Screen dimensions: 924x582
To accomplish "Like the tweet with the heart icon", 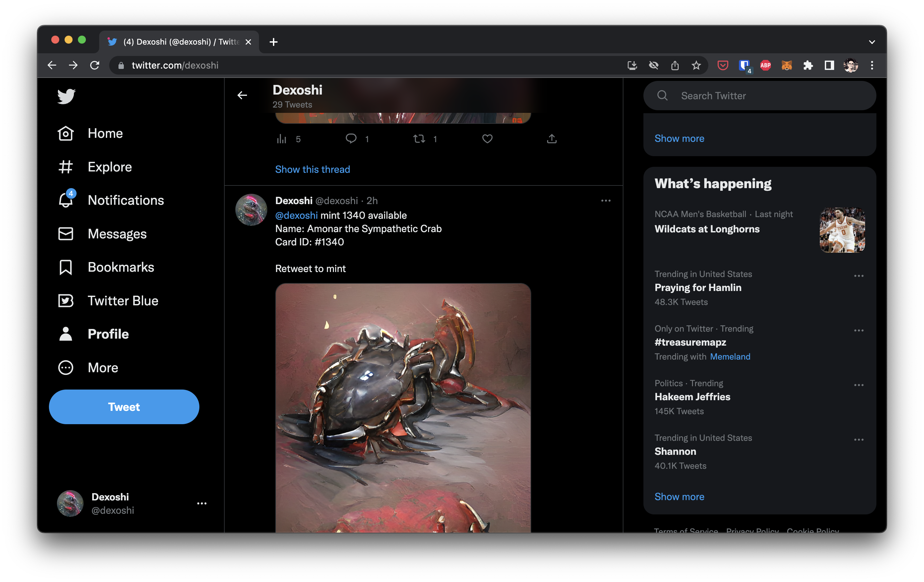I will point(487,139).
